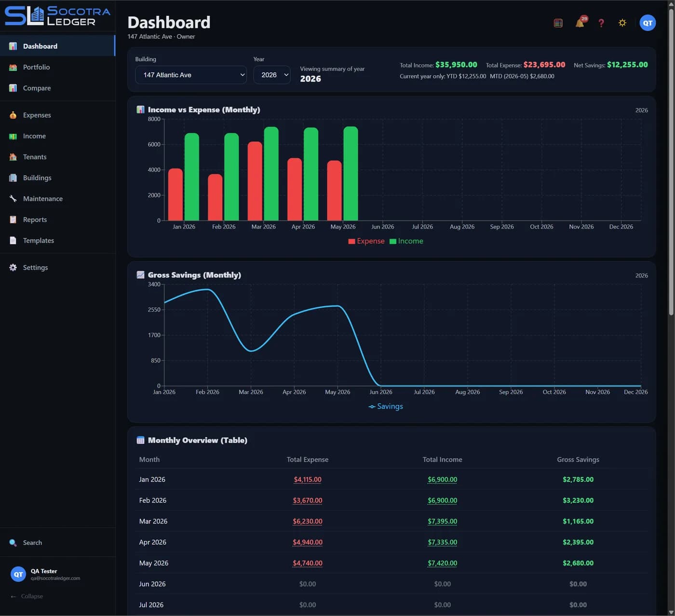Click the Templates document icon
This screenshot has width=675, height=616.
13,240
